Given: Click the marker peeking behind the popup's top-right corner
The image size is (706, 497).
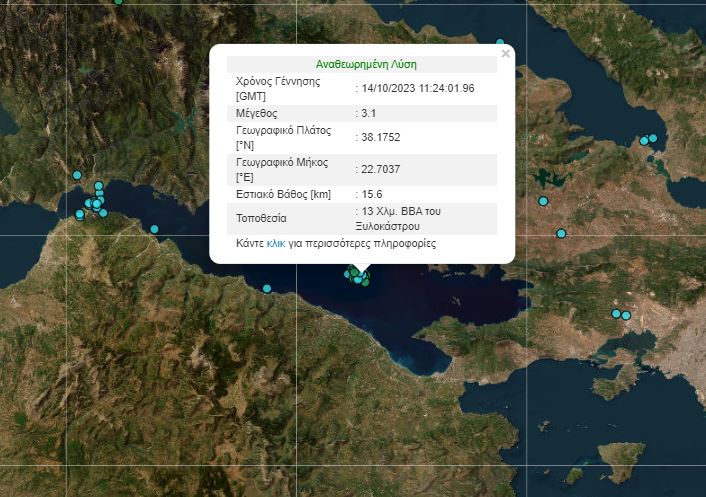Looking at the screenshot, I should pos(500,43).
